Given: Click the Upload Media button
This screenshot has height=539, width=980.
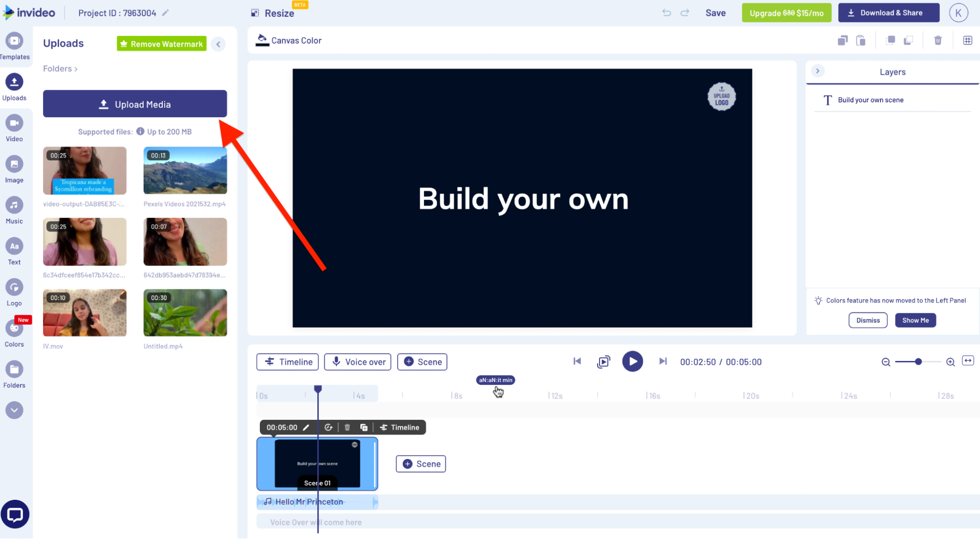Looking at the screenshot, I should [135, 103].
